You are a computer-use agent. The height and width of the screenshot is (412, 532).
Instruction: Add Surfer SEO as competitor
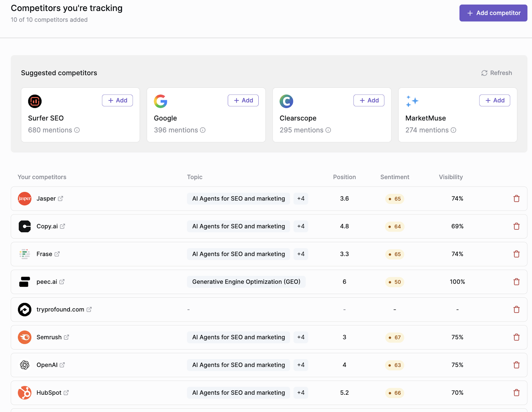coord(117,100)
